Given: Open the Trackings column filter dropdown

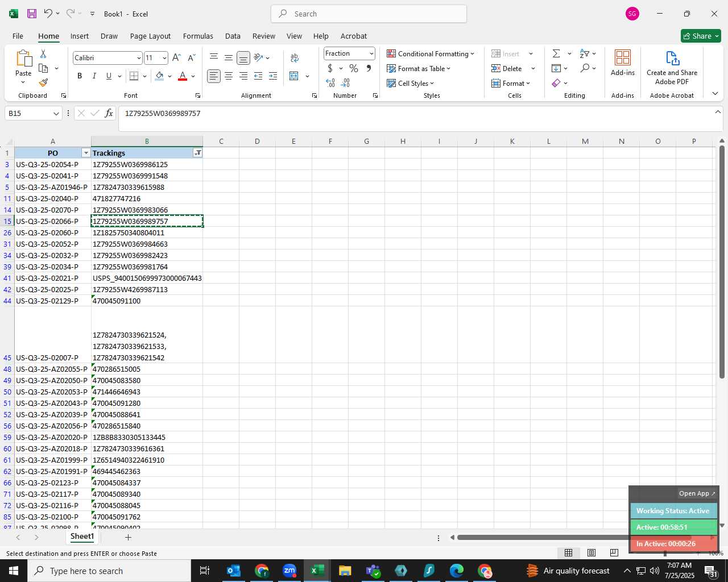Looking at the screenshot, I should [x=197, y=153].
